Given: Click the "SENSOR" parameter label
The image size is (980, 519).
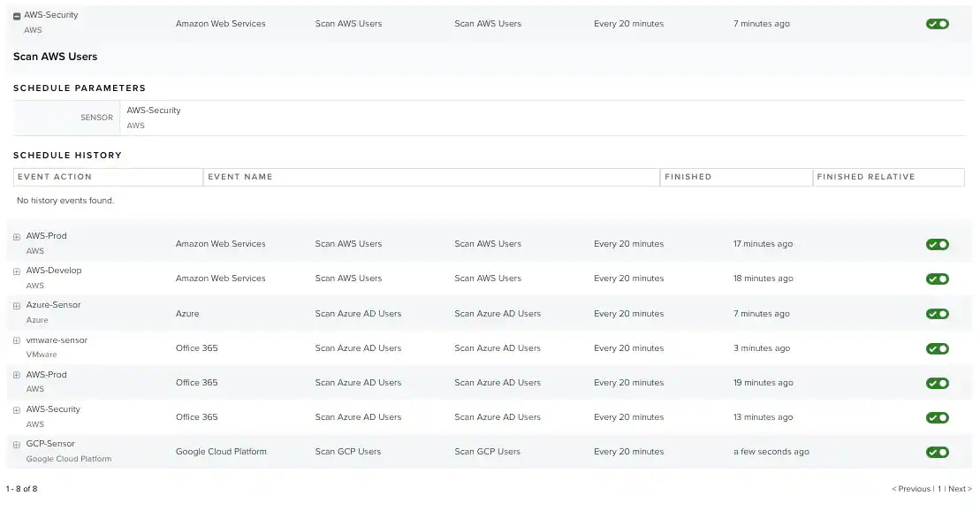Looking at the screenshot, I should pyautogui.click(x=97, y=118).
